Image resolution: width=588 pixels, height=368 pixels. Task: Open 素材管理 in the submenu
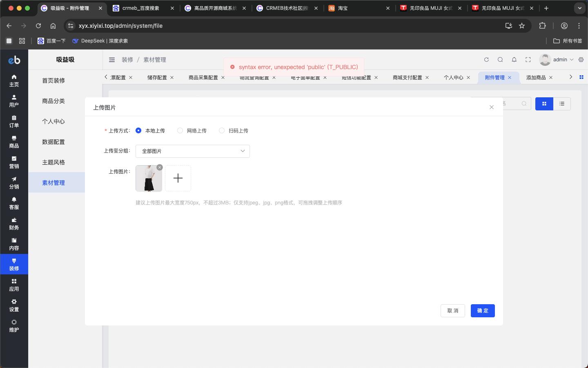coord(57,183)
